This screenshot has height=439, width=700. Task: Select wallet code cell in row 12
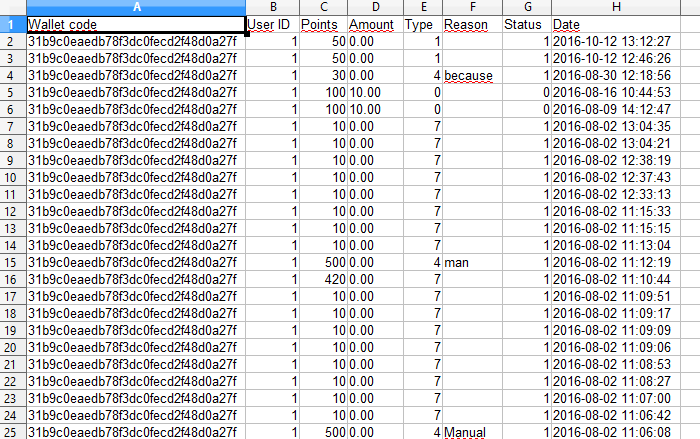pyautogui.click(x=136, y=211)
